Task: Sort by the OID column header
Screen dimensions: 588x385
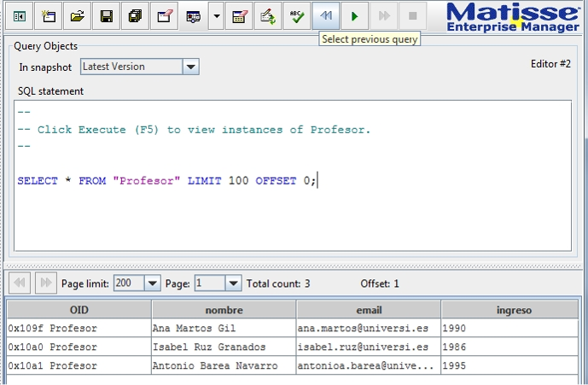Action: point(79,310)
